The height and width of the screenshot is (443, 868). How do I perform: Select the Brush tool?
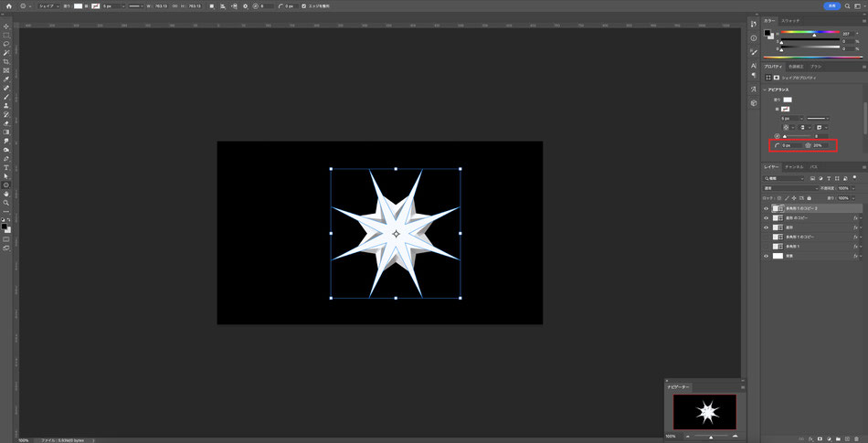[6, 97]
